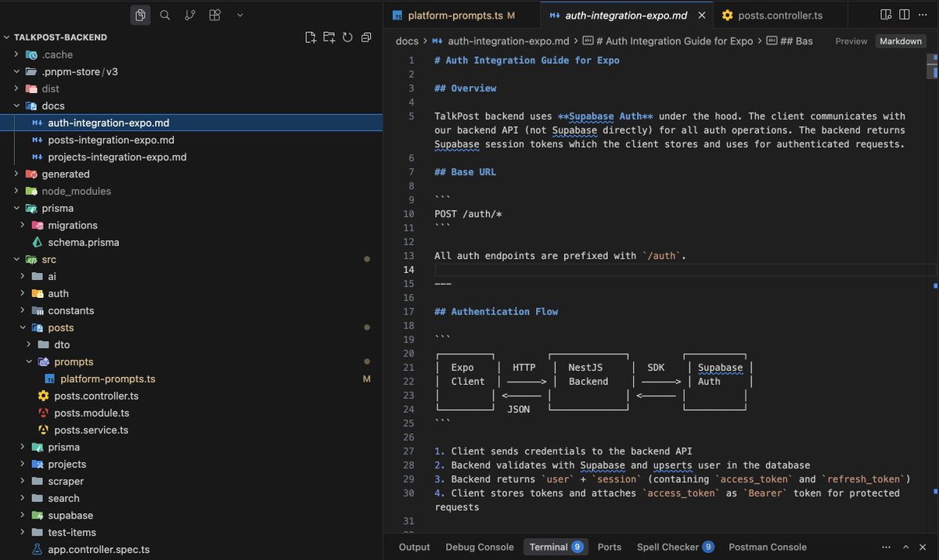939x560 pixels.
Task: Split the editor right
Action: pos(904,15)
